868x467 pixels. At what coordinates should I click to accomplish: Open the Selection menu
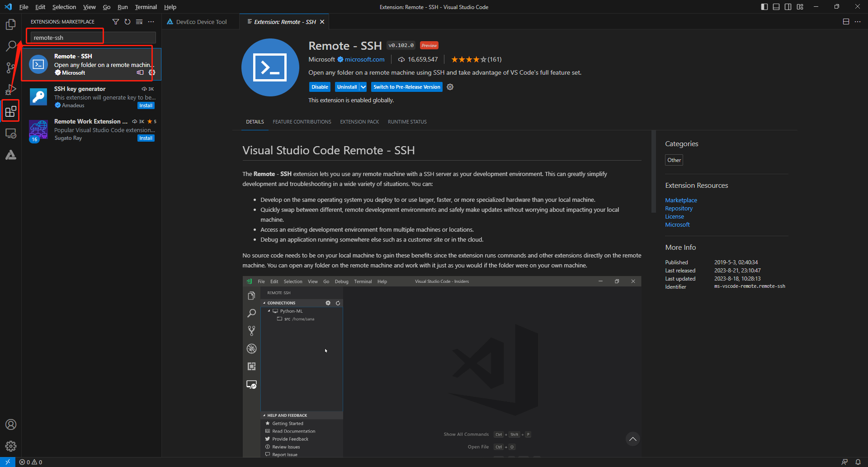click(64, 7)
